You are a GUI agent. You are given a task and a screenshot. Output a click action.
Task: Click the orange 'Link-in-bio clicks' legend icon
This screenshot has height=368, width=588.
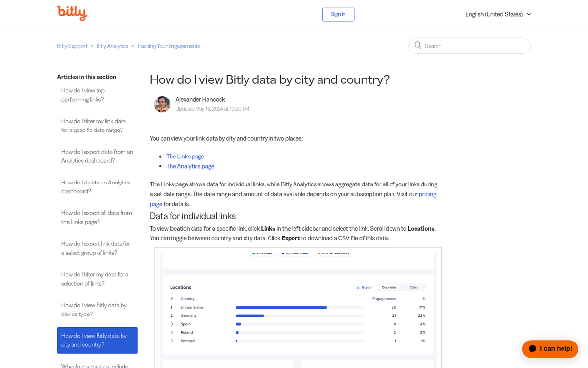point(318,253)
